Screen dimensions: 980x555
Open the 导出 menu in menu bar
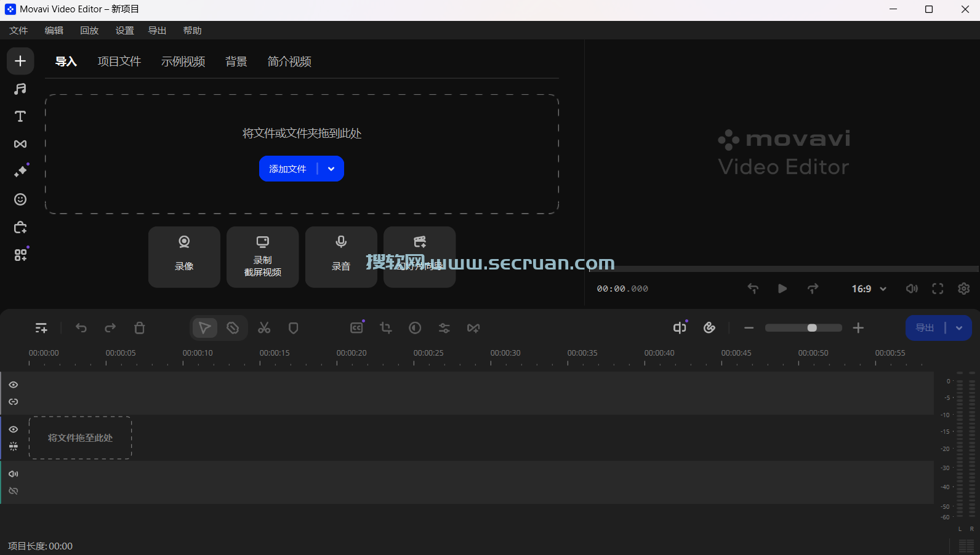(157, 30)
